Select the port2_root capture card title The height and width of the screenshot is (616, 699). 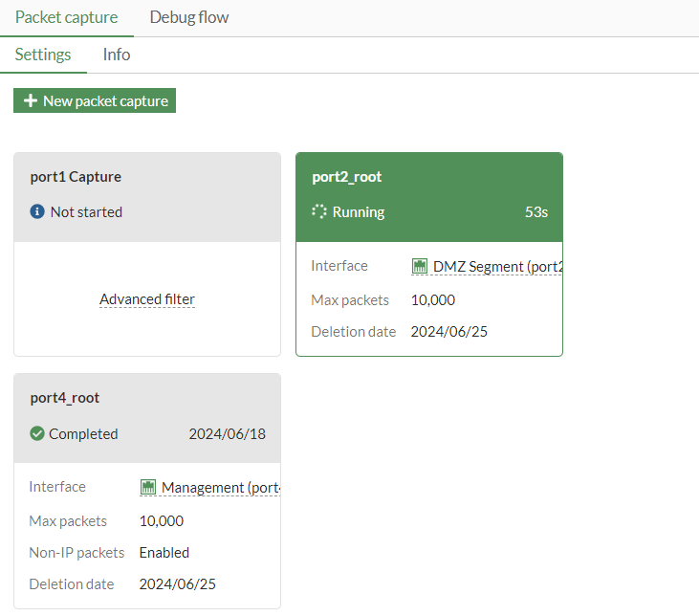coord(346,177)
